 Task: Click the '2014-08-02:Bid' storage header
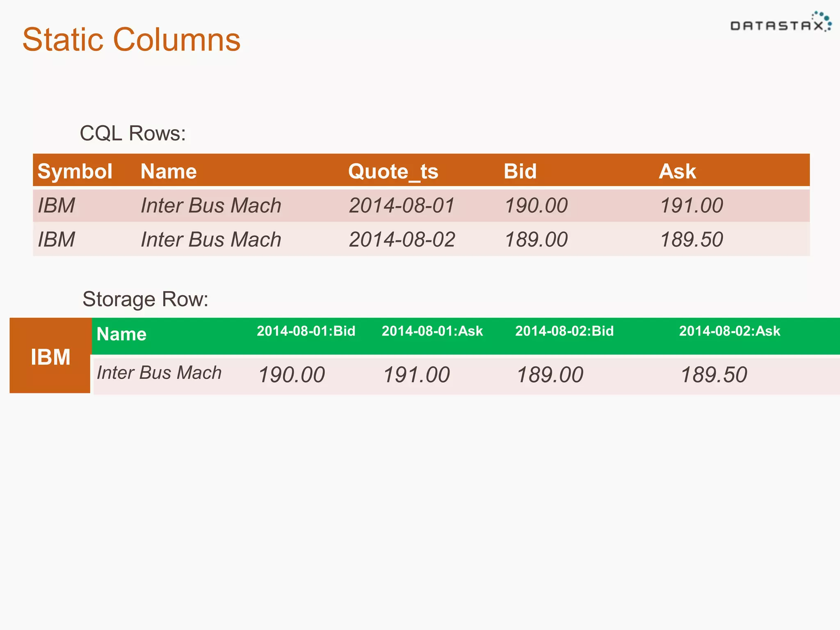tap(564, 331)
